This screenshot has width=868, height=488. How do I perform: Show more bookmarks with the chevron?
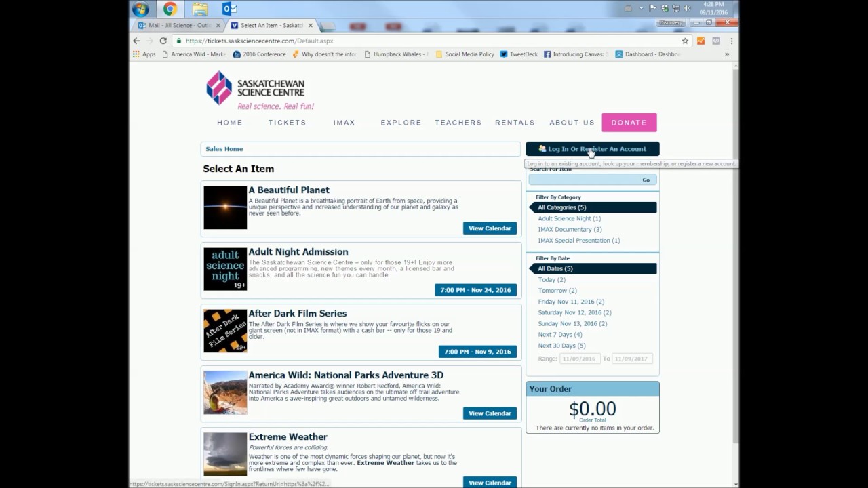pyautogui.click(x=727, y=54)
